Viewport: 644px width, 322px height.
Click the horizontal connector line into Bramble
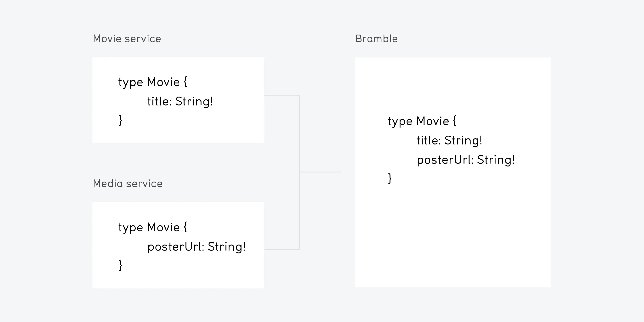click(320, 172)
